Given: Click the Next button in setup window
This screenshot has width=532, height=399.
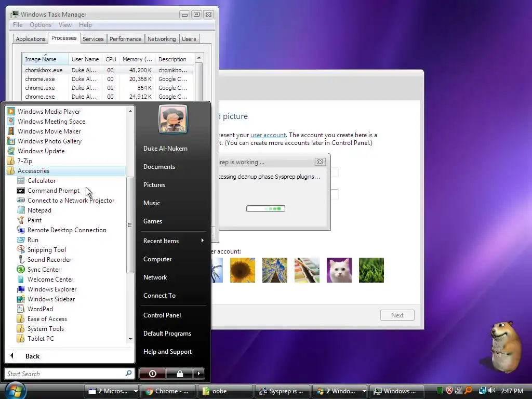Looking at the screenshot, I should [x=397, y=315].
